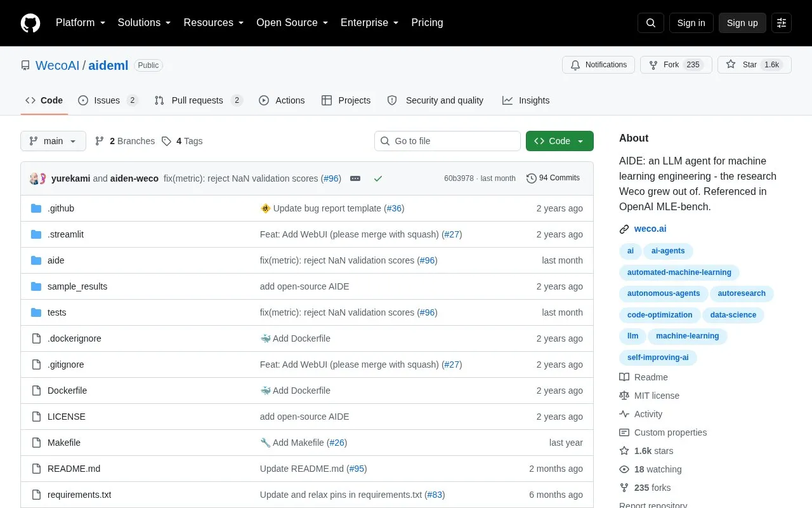
Task: Expand the Enterprise menu
Action: (x=369, y=23)
